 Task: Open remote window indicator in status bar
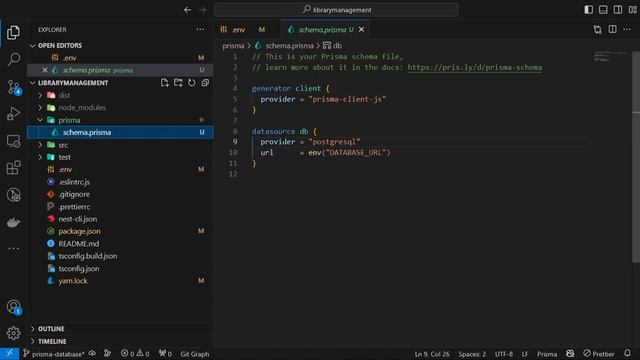[x=9, y=353]
